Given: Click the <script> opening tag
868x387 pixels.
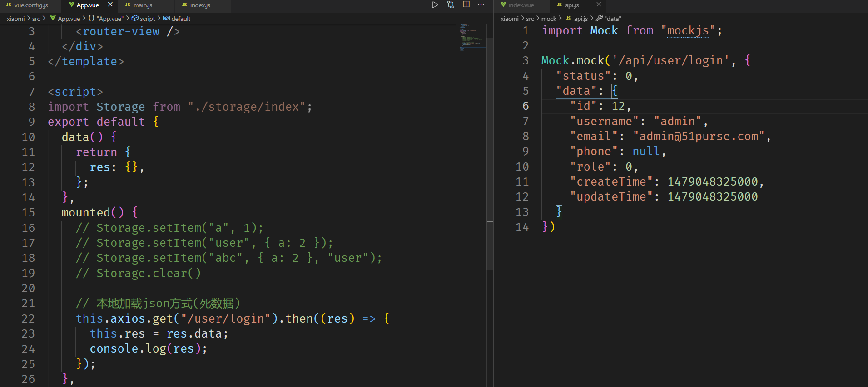Looking at the screenshot, I should (75, 92).
